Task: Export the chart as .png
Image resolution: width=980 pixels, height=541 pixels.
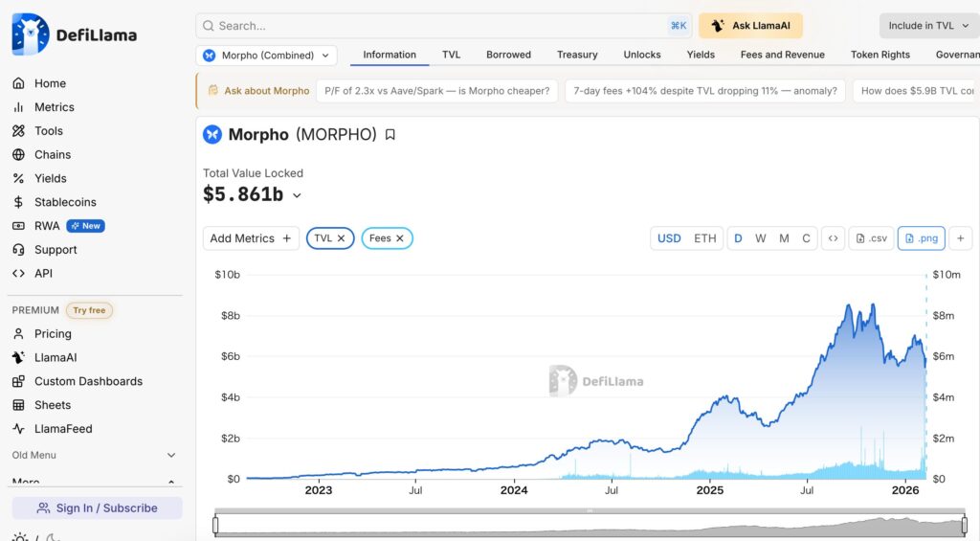Action: point(921,238)
